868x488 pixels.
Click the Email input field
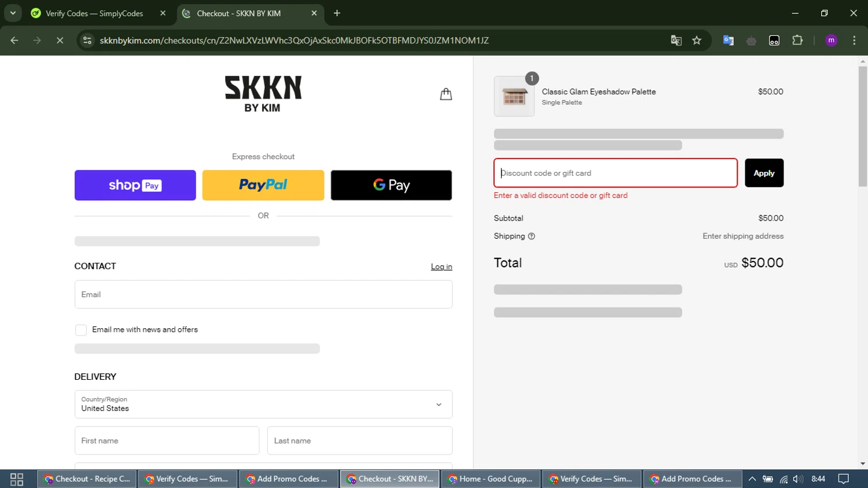pyautogui.click(x=263, y=295)
